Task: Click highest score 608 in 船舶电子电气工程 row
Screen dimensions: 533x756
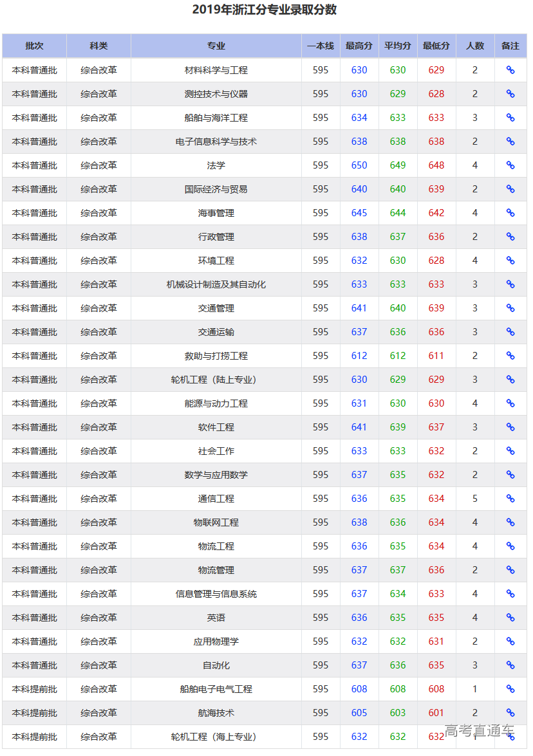Action: point(359,689)
